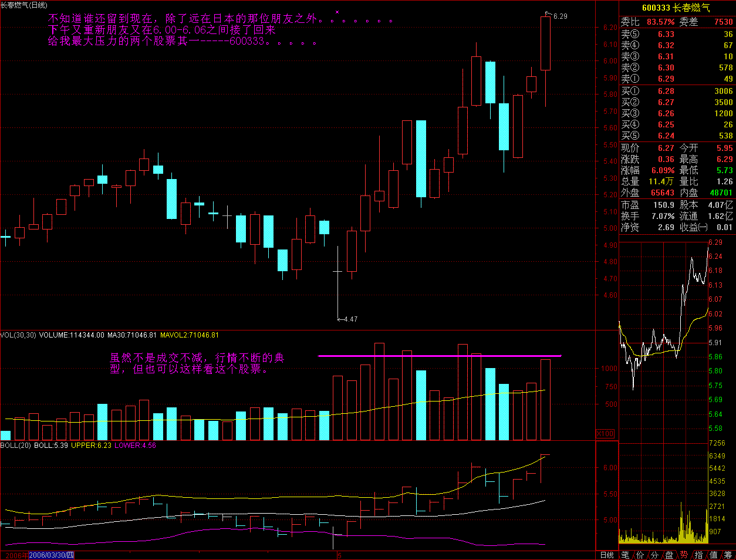Select the 卖① 6.29 order row
This screenshot has height=560, width=736.
click(x=677, y=79)
